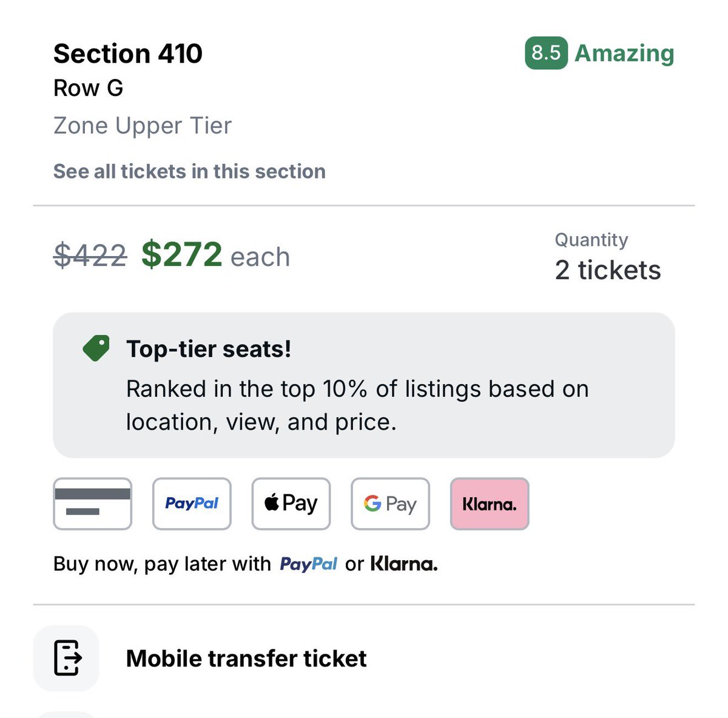Click the $272 each price
The image size is (728, 718).
tap(215, 255)
